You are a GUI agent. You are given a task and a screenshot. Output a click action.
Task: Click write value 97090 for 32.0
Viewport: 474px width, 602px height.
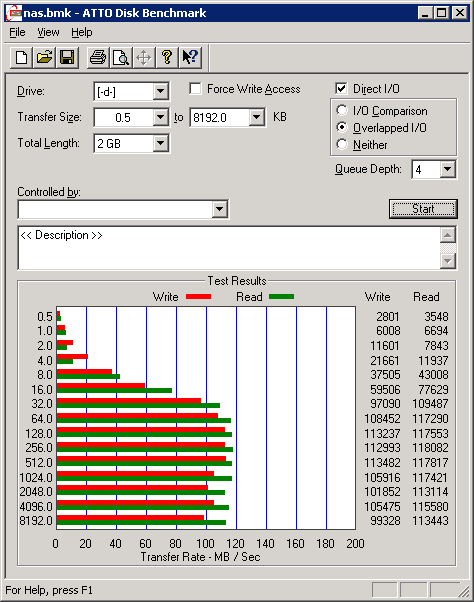(385, 404)
